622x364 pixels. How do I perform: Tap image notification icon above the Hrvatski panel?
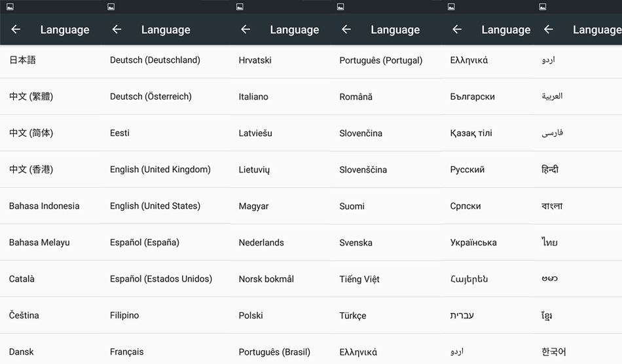click(x=240, y=7)
